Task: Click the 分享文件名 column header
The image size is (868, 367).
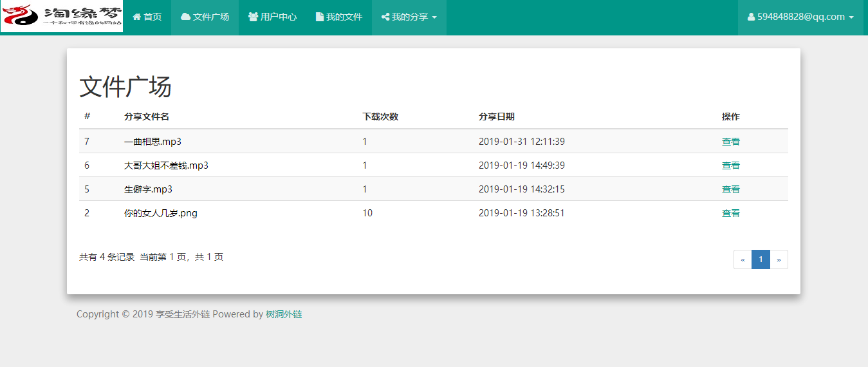Action: click(147, 117)
